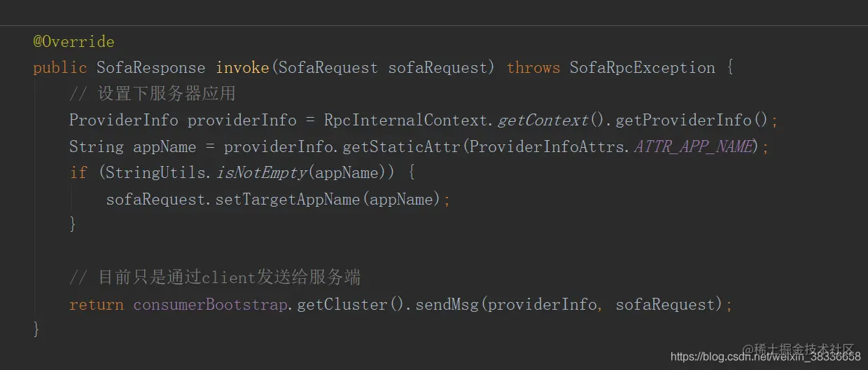Click the italic 'getContext' method call

(x=543, y=121)
